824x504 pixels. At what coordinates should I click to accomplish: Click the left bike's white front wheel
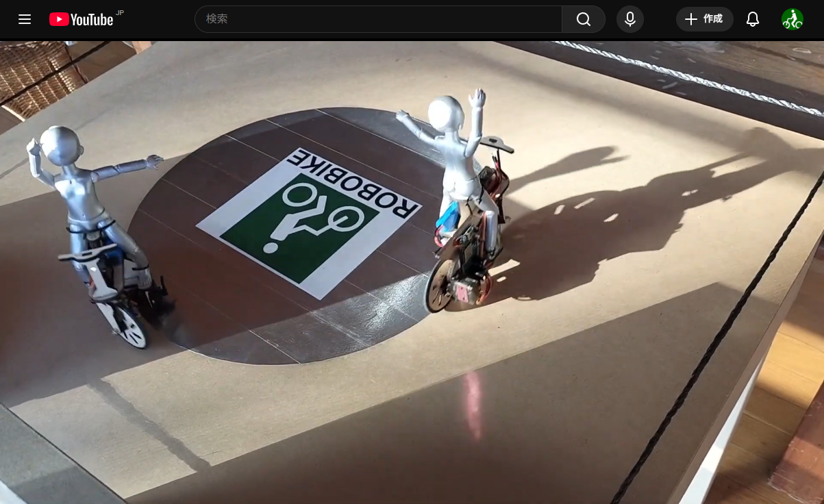127,325
